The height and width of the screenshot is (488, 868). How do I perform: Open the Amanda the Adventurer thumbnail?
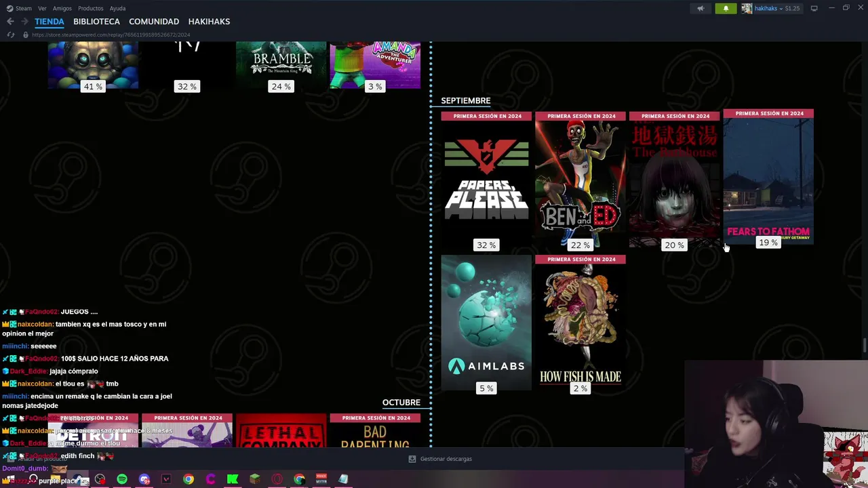375,65
